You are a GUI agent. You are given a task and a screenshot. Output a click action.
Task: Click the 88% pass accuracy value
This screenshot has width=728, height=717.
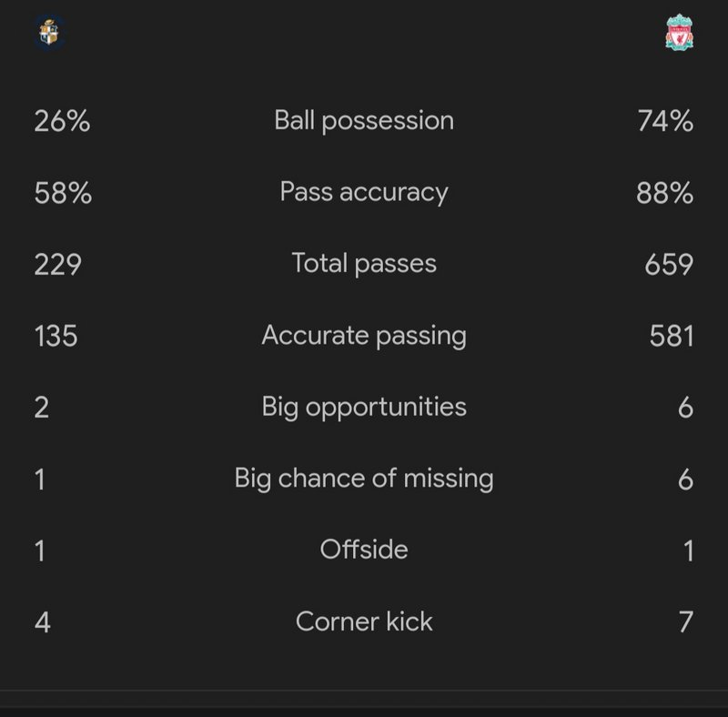tap(665, 193)
